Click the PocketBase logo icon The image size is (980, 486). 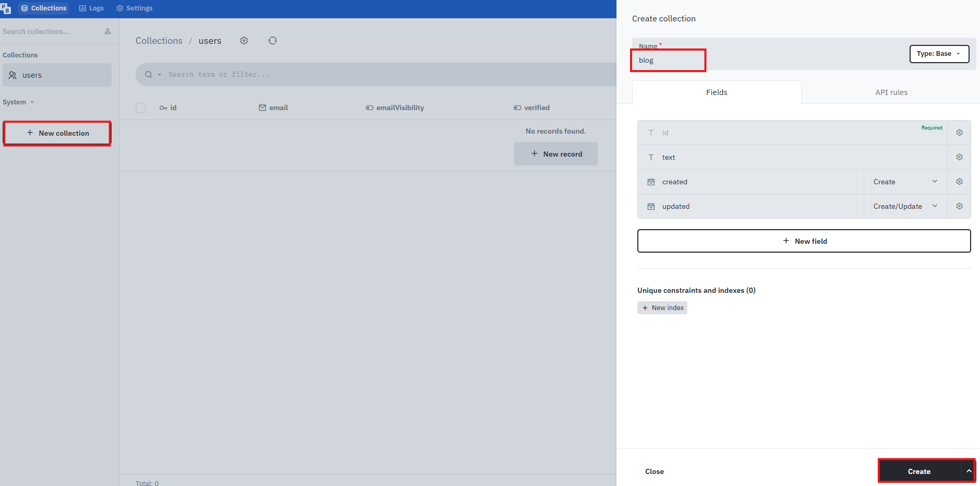6,8
